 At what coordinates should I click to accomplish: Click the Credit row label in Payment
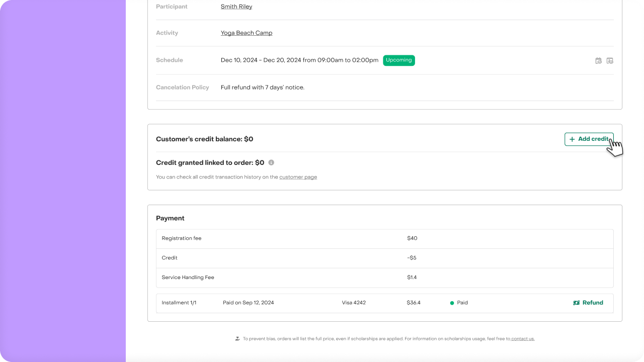170,258
